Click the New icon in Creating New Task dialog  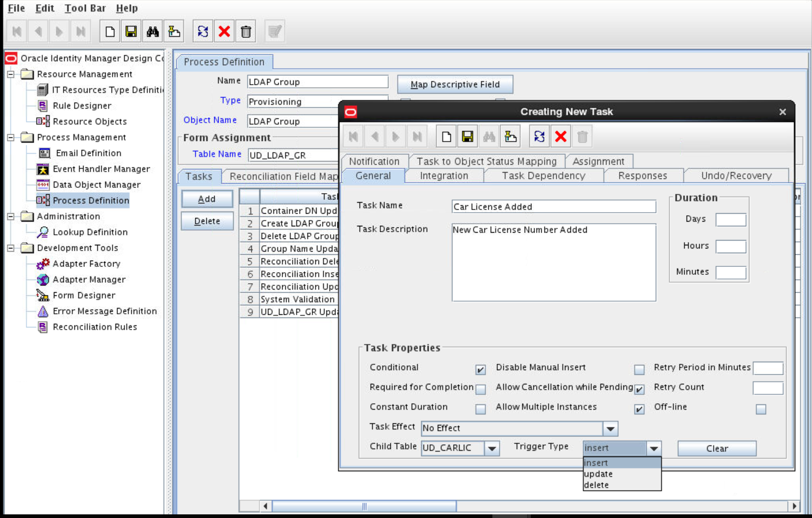pyautogui.click(x=447, y=137)
